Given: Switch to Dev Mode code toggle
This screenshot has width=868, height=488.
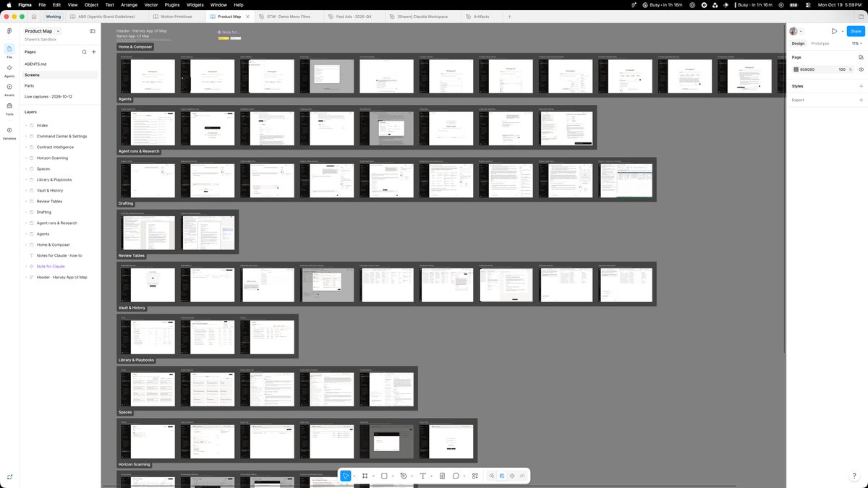Looking at the screenshot, I should 522,476.
